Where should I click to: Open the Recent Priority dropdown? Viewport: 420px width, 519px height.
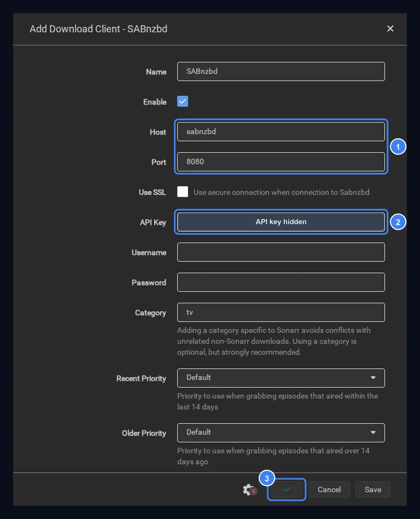coord(281,378)
